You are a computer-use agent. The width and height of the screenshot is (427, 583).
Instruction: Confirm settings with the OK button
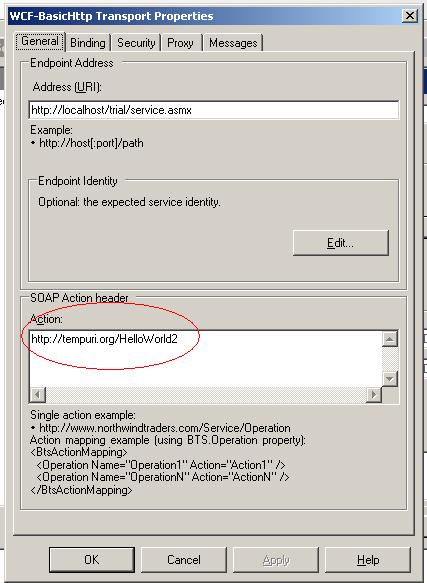pyautogui.click(x=92, y=560)
